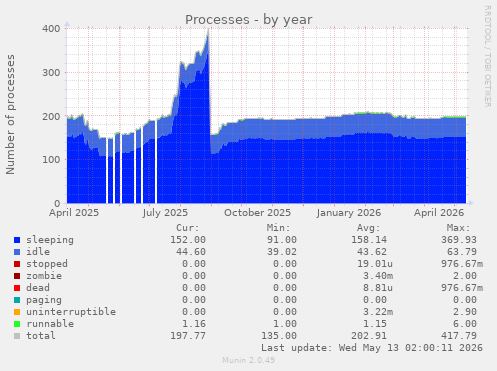Click sleeping current value 152.00
This screenshot has height=371, width=497.
click(x=188, y=240)
